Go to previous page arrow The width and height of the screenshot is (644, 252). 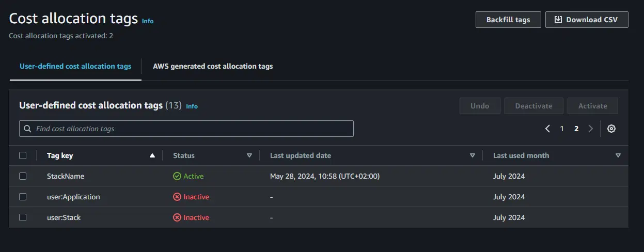[547, 129]
